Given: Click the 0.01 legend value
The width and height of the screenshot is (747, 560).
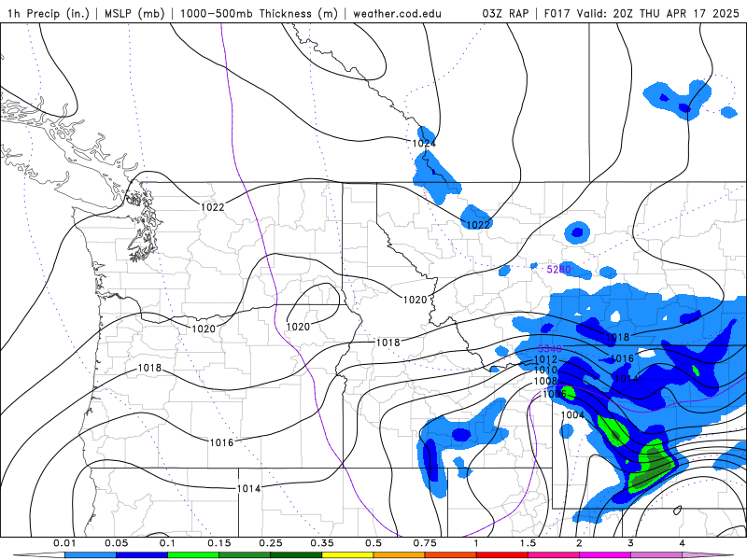Looking at the screenshot, I should 64,543.
